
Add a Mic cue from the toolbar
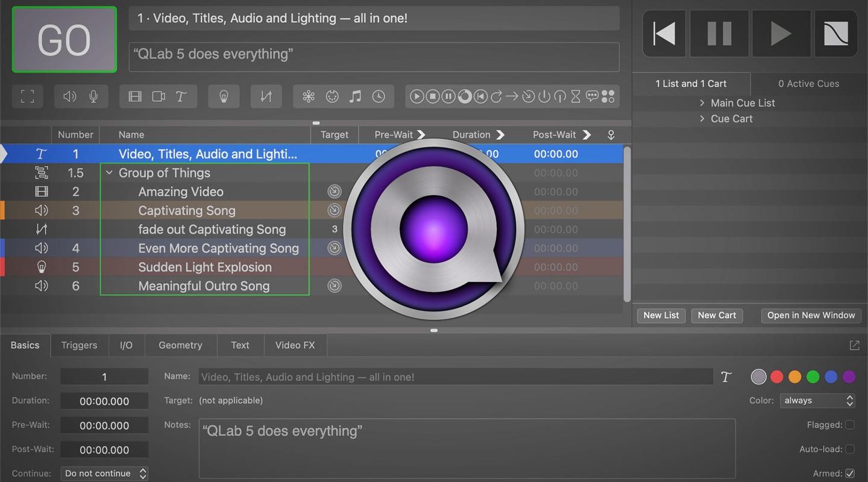(x=93, y=96)
